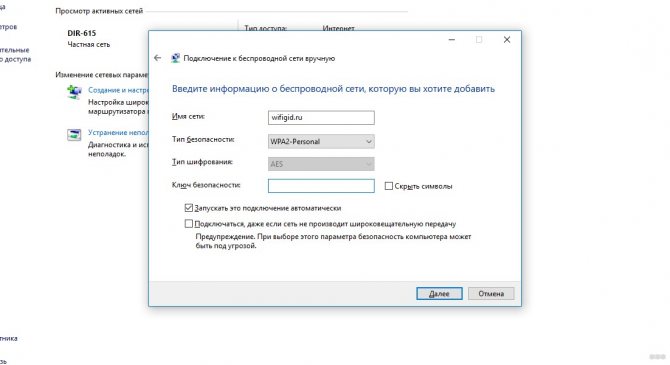This screenshot has width=670, height=365.
Task: Focus the 'Ключ безопасности' input field
Action: (x=321, y=186)
